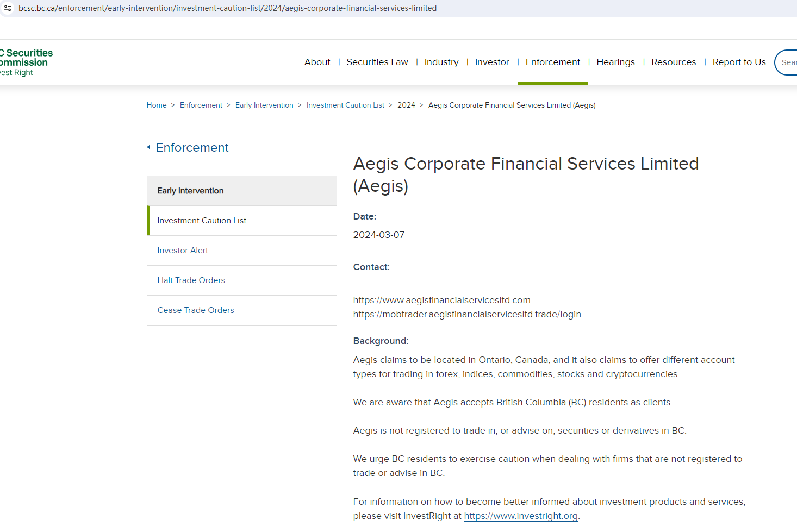
Task: Click the Report to Us link
Action: 739,62
